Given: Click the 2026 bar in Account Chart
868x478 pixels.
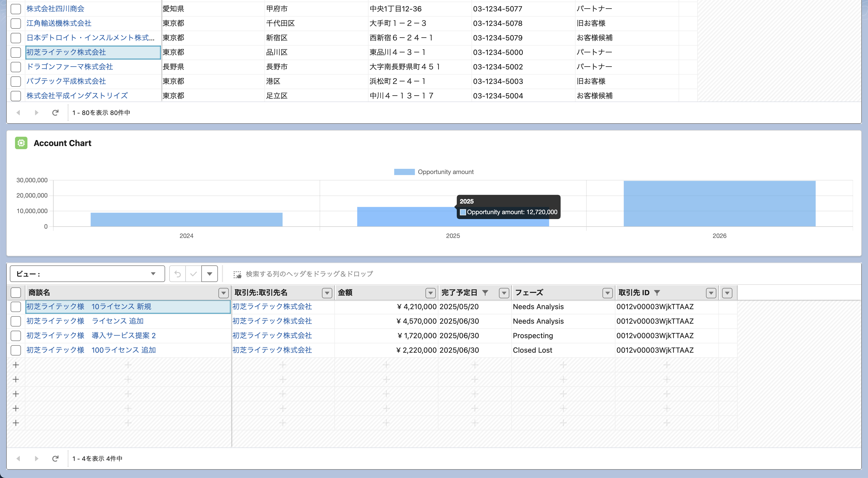Looking at the screenshot, I should [719, 204].
